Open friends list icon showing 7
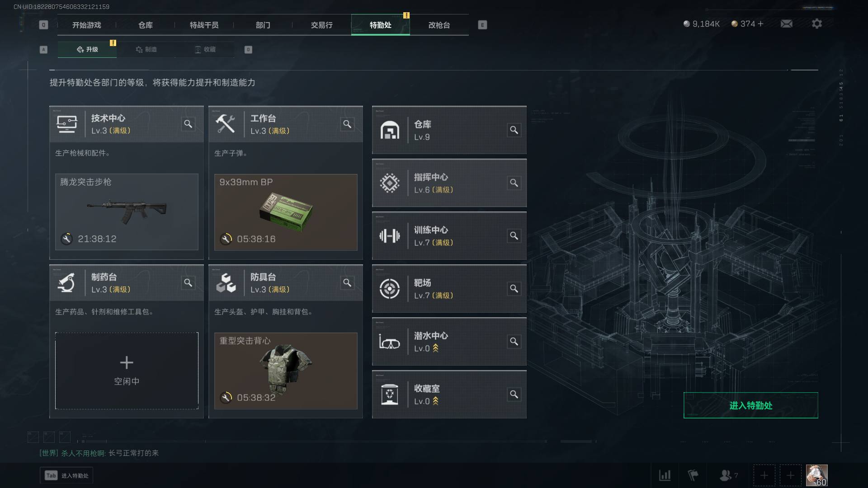Image resolution: width=868 pixels, height=488 pixels. click(x=728, y=475)
